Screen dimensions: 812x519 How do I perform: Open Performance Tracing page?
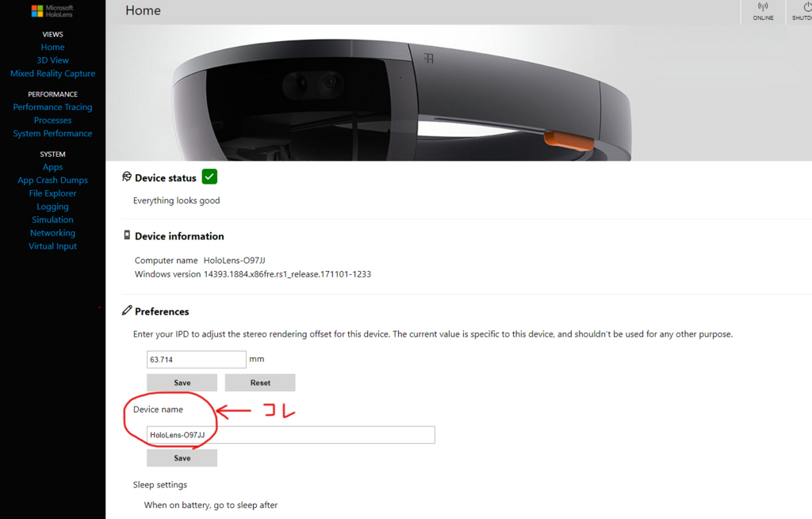pos(53,107)
